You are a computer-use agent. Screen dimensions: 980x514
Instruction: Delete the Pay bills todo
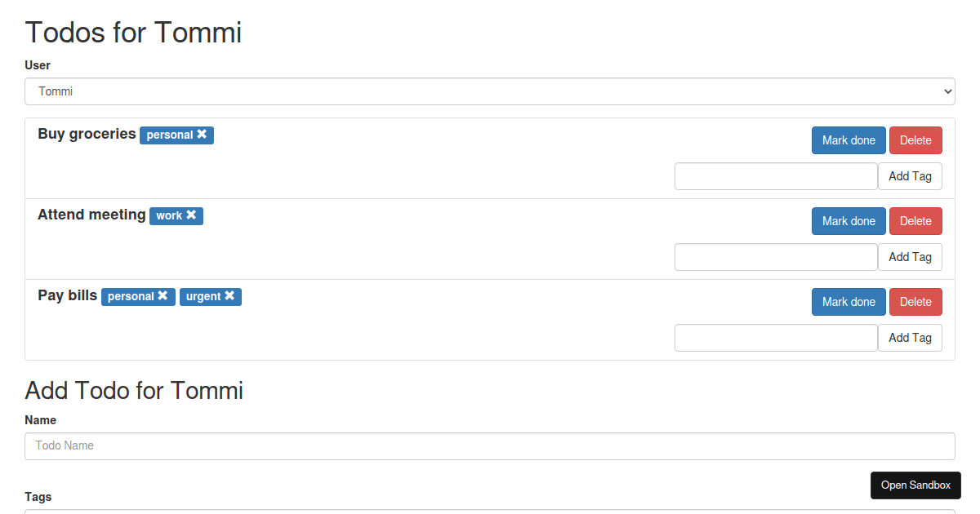pos(915,302)
